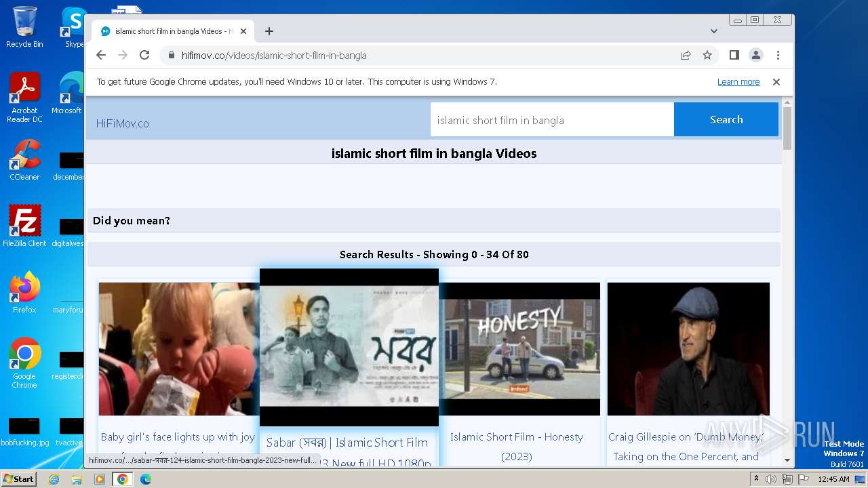Viewport: 868px width, 488px height.
Task: Click the page scrollbar down arrow
Action: [787, 460]
